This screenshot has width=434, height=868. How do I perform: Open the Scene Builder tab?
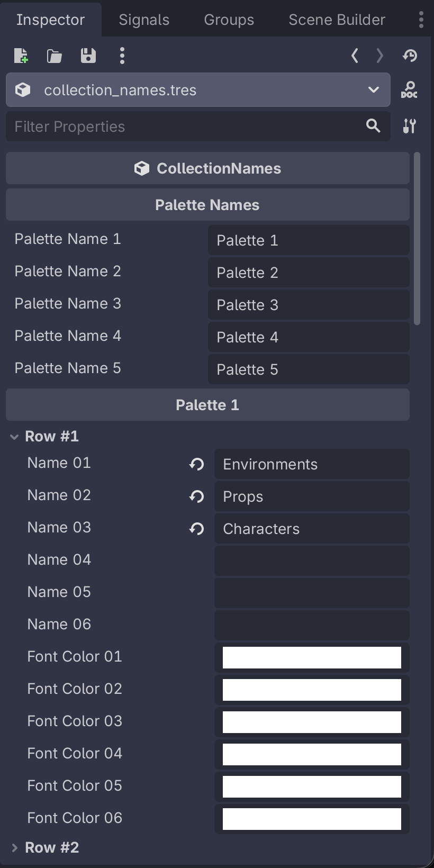pos(336,19)
